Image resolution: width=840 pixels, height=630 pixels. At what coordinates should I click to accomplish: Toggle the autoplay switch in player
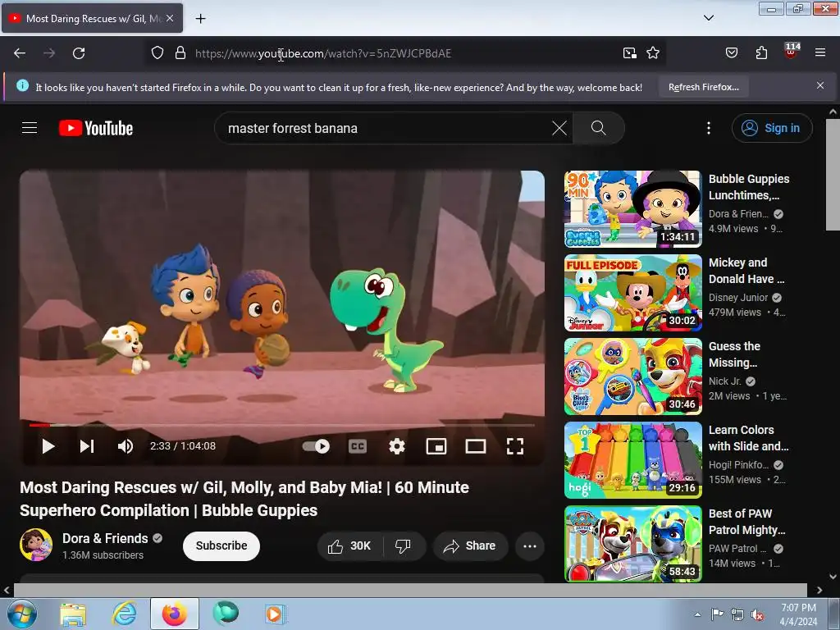(316, 446)
